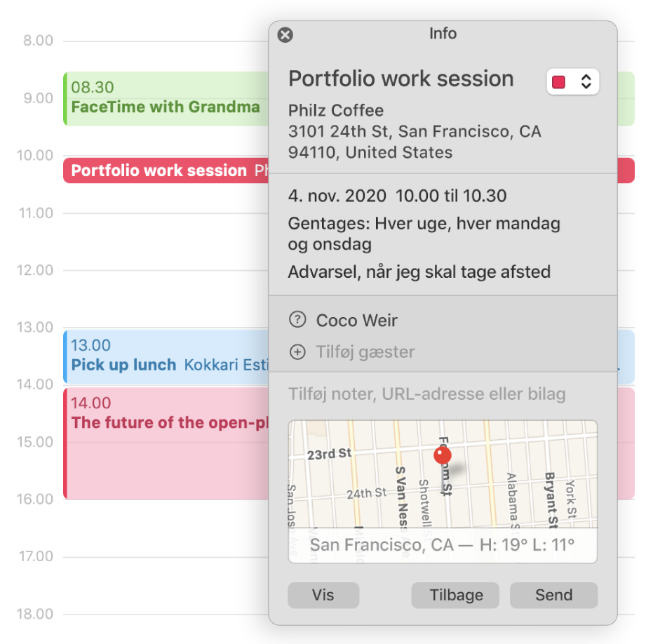Expand the calendar chooser arrows
The height and width of the screenshot is (644, 653).
click(x=586, y=81)
